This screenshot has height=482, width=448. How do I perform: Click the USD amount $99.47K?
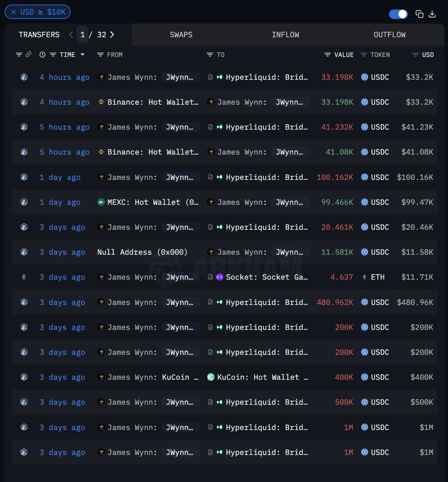coord(417,202)
